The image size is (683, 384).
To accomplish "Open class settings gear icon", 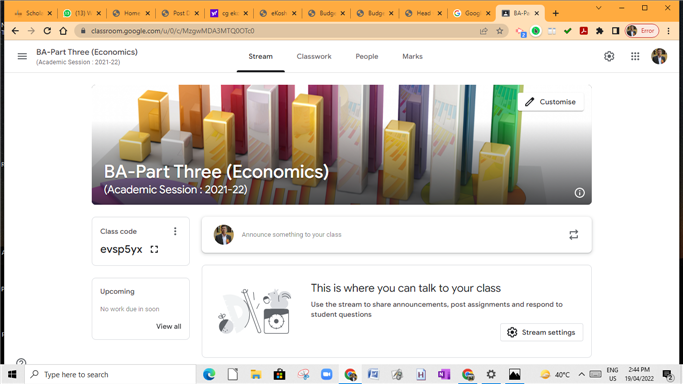I will coord(609,56).
